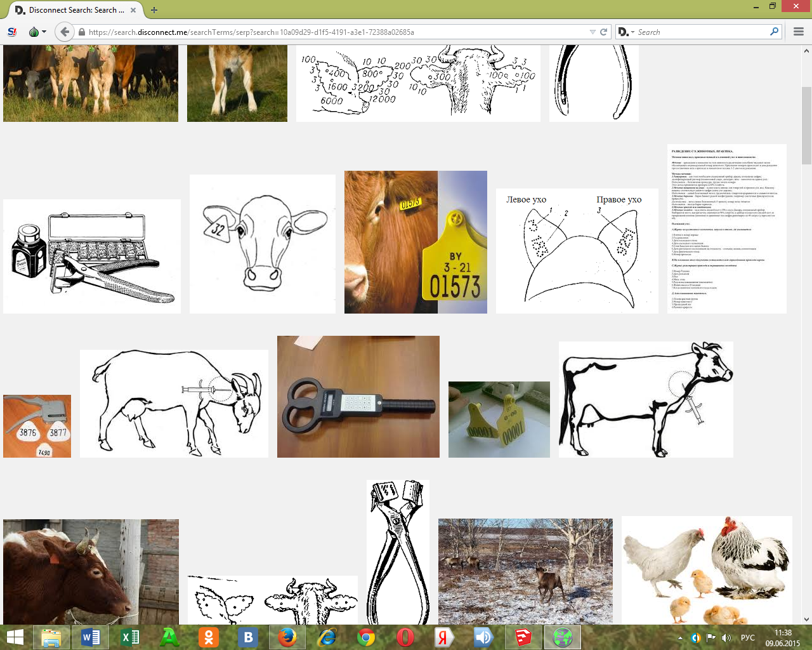The width and height of the screenshot is (812, 650).
Task: Open the curved tool drawing thumbnail
Action: pos(594,83)
